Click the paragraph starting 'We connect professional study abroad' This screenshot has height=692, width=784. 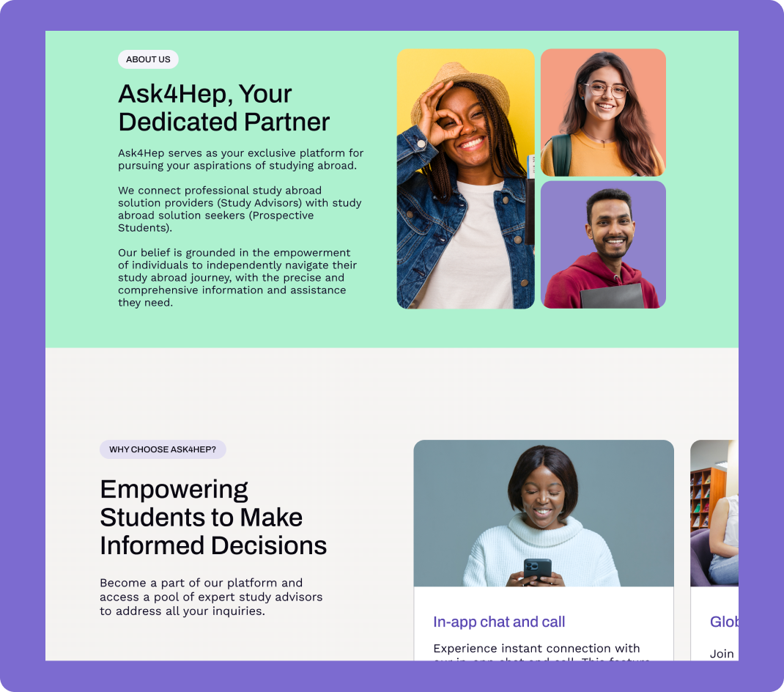point(240,209)
